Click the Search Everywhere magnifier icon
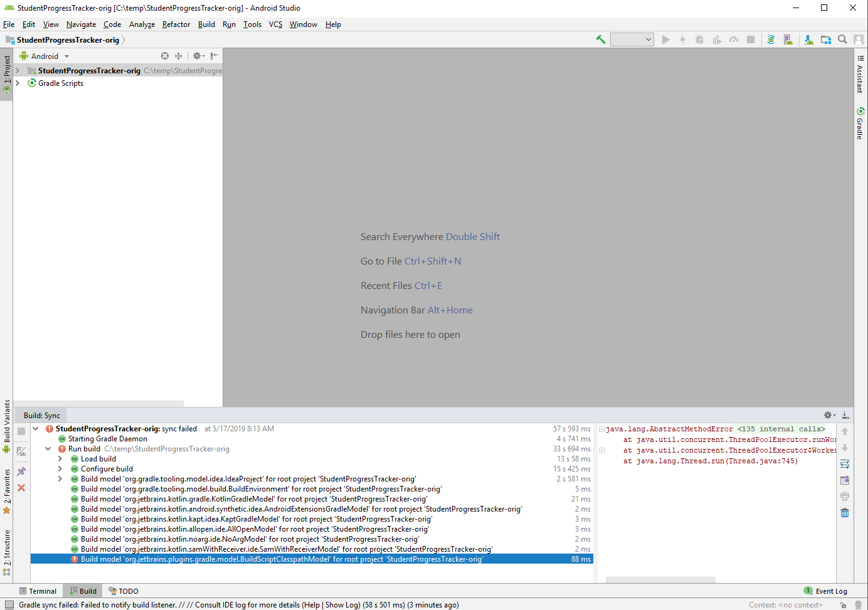Image resolution: width=868 pixels, height=610 pixels. pos(842,39)
